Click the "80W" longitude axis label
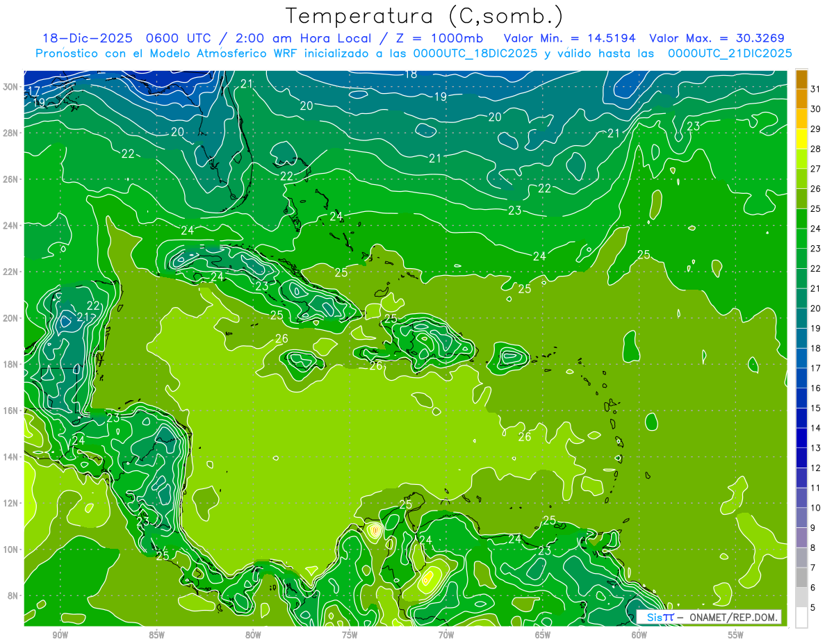Screen dimensions: 834x644 [254, 635]
